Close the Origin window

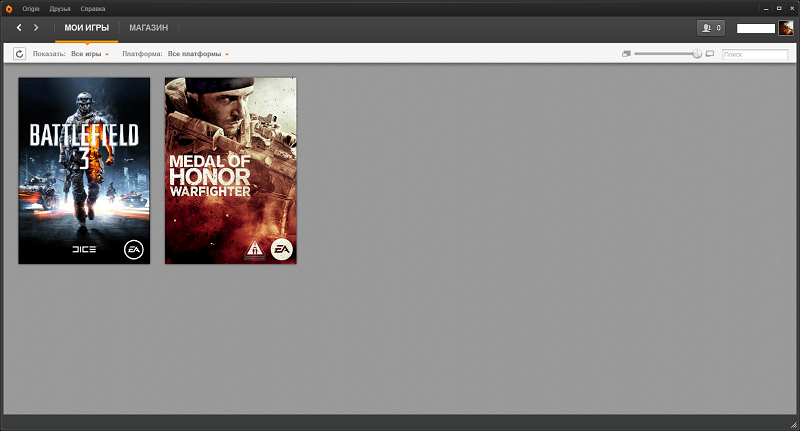point(792,9)
